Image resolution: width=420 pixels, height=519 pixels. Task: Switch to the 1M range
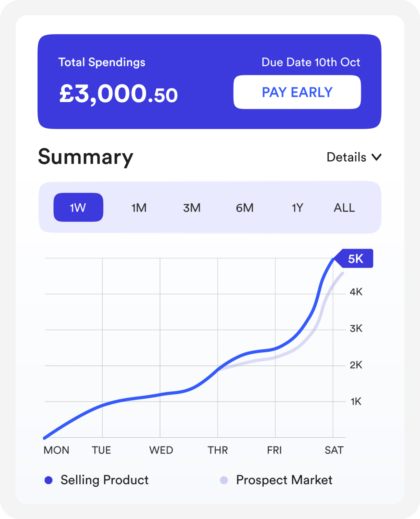(x=139, y=208)
